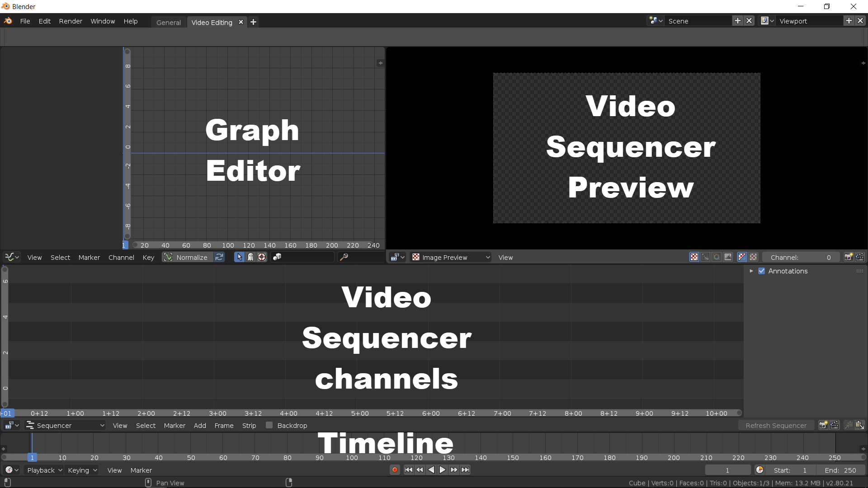Screen dimensions: 868x488
Task: Click the End frame value field
Action: [840, 470]
